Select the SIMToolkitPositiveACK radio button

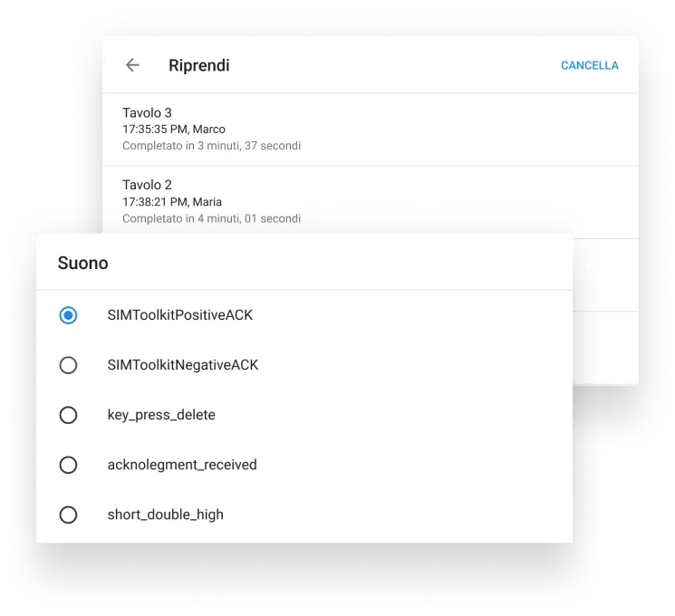point(68,315)
